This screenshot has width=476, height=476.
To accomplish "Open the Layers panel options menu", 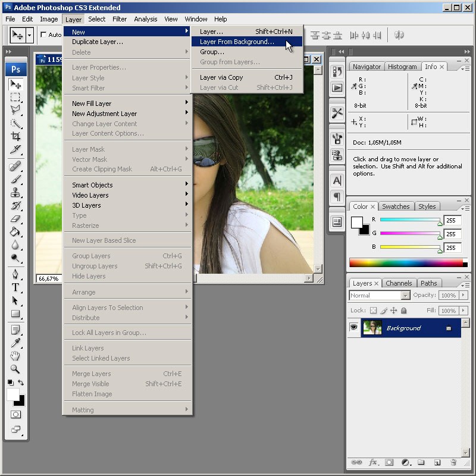I will coord(465,285).
